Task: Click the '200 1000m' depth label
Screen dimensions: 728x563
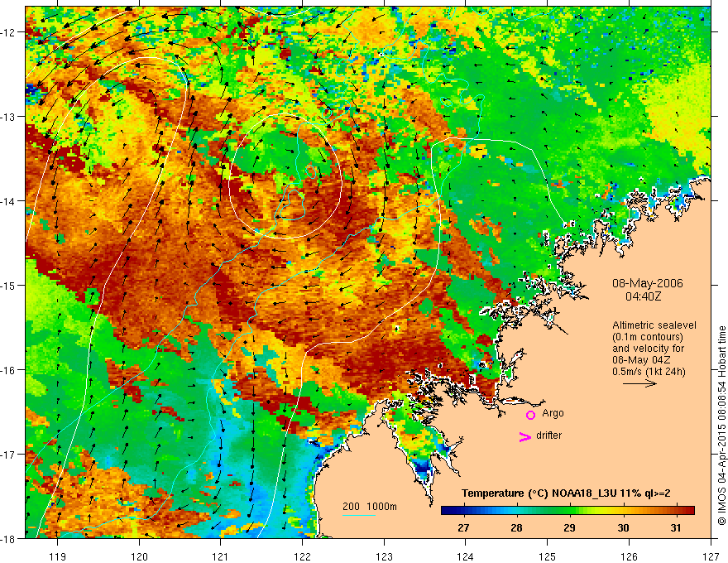Action: click(370, 507)
